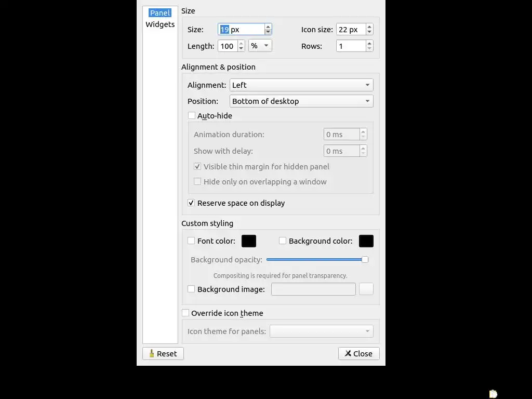
Task: Click the Animation duration ms field
Action: 342,135
